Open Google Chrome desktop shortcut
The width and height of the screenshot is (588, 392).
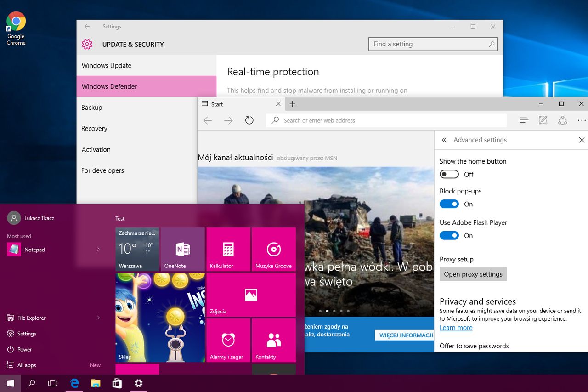tap(16, 28)
